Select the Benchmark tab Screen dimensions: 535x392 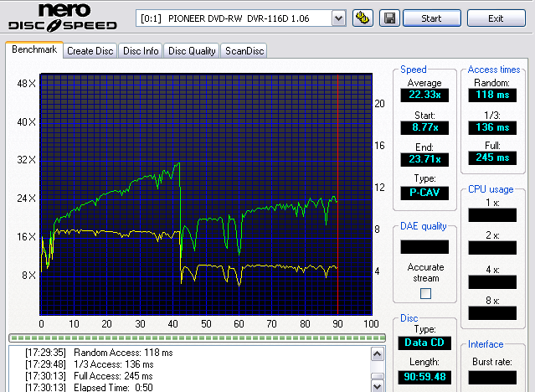tap(34, 50)
